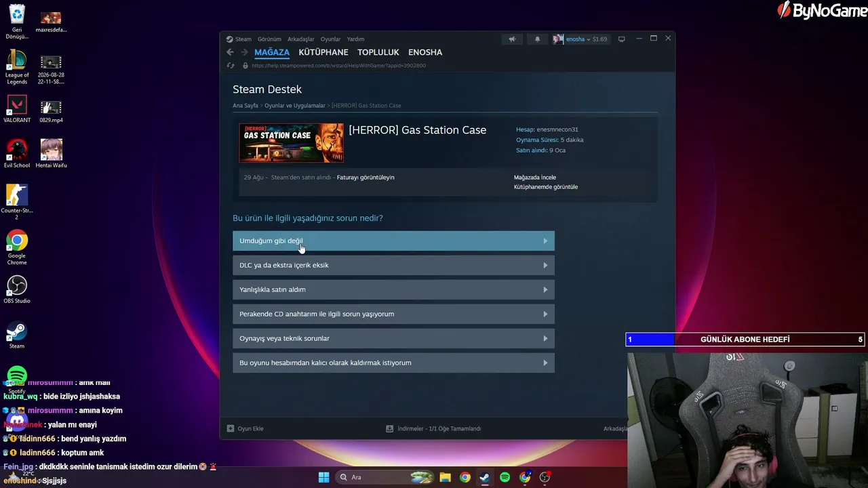Click 'Mağazada İncele' link
The height and width of the screenshot is (488, 868).
[535, 178]
